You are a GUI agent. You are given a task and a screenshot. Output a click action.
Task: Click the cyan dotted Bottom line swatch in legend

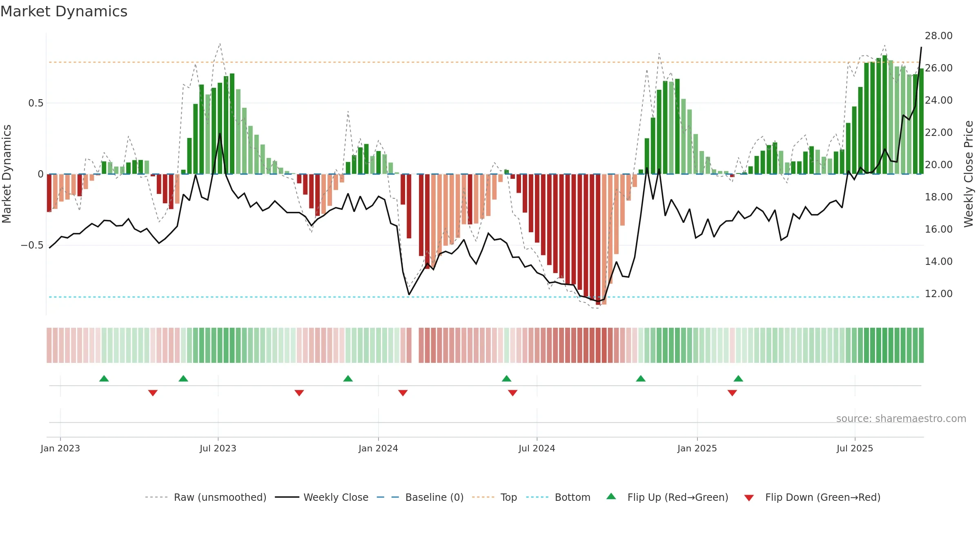(537, 497)
